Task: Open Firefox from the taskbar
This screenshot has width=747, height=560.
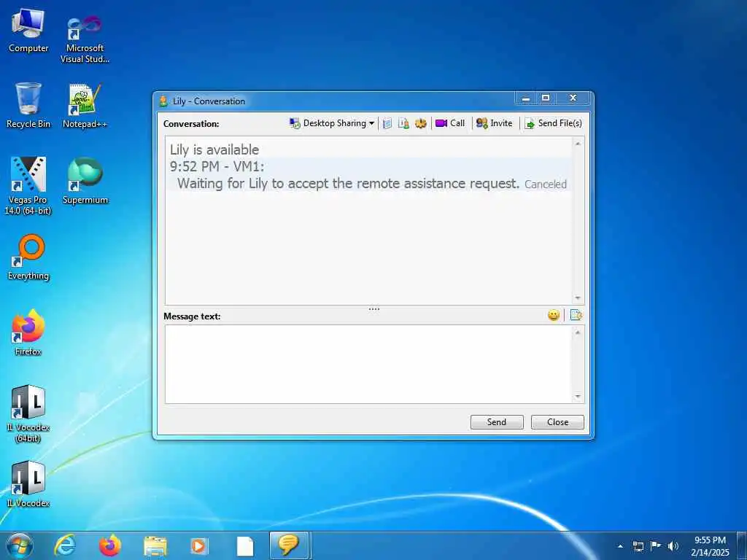Action: coord(109,545)
